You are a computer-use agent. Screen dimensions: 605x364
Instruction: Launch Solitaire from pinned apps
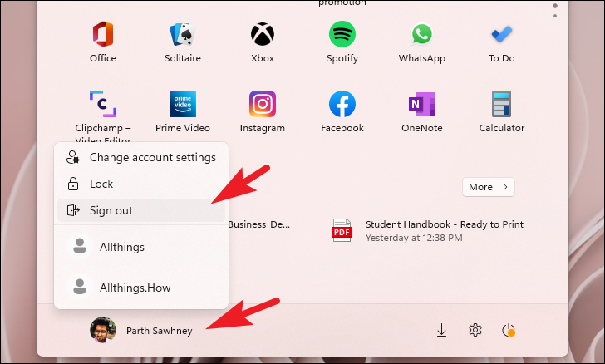(x=183, y=42)
